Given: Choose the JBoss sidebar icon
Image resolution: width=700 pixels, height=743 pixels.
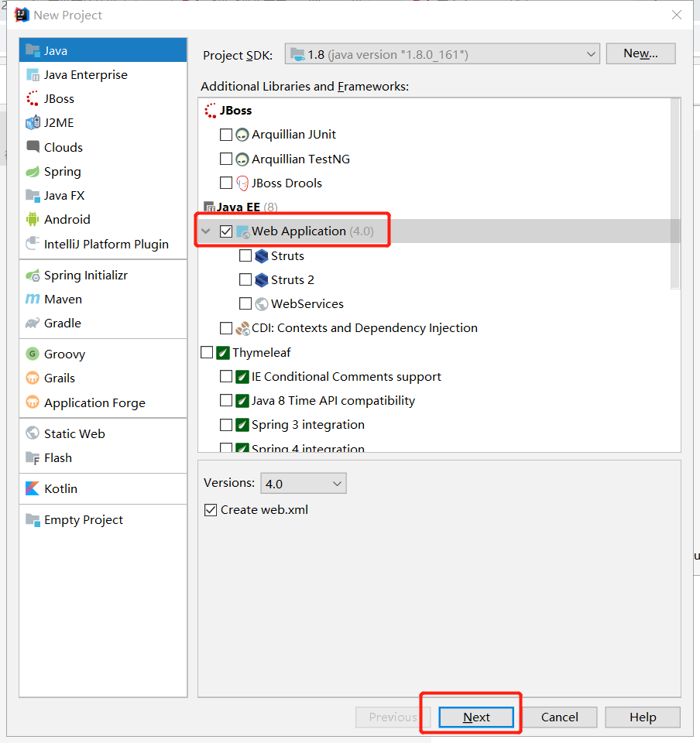Looking at the screenshot, I should click(33, 98).
